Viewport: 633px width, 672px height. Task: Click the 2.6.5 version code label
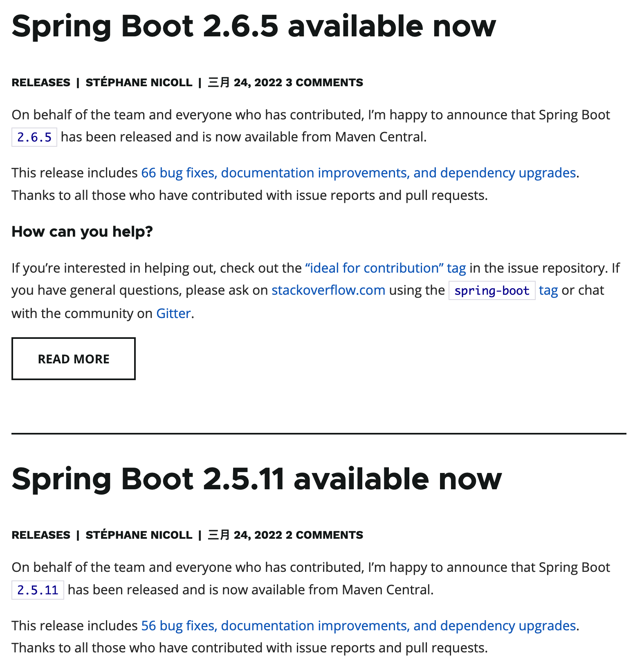pos(34,137)
